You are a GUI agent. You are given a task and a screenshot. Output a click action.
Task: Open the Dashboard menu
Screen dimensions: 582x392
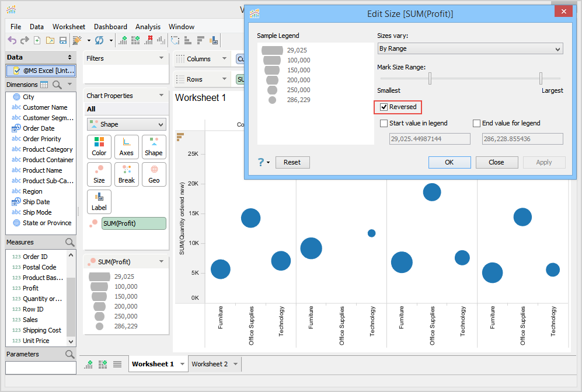tap(110, 27)
